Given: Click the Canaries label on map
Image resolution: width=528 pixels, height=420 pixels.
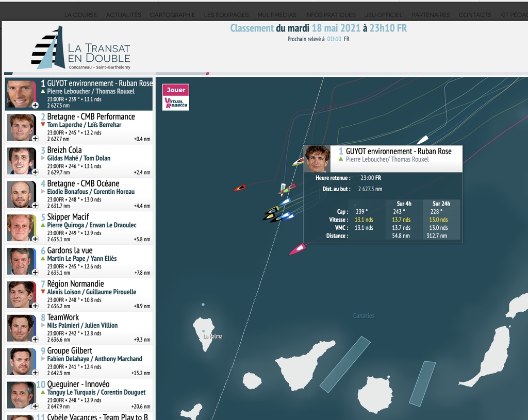Looking at the screenshot, I should click(x=364, y=316).
